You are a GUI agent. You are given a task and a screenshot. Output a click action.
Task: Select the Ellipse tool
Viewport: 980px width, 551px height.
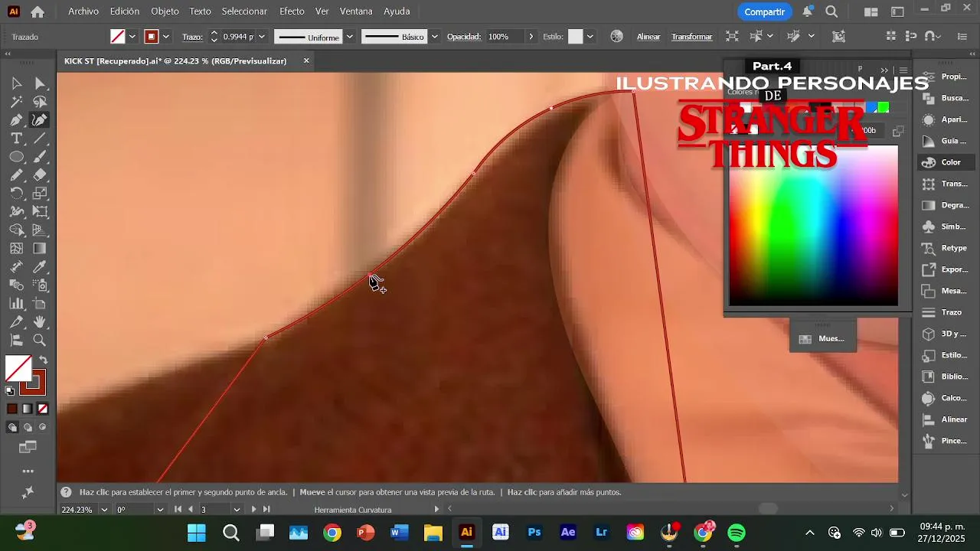tap(16, 157)
